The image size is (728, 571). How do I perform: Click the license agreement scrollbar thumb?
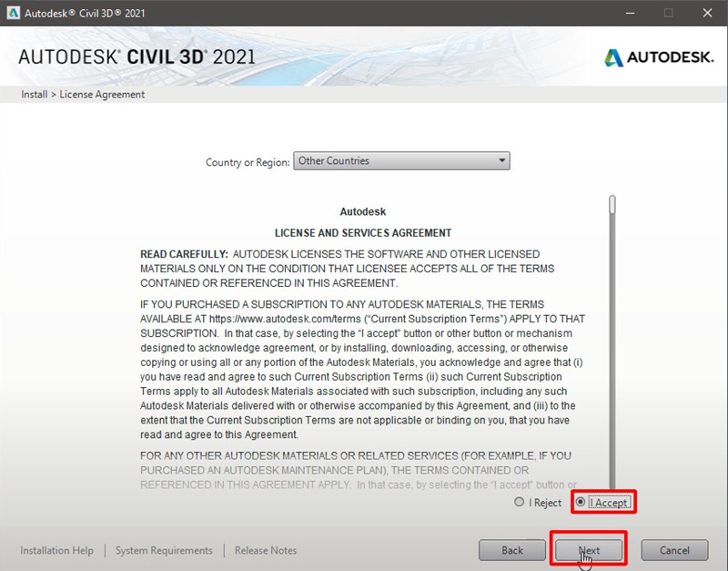coord(612,205)
